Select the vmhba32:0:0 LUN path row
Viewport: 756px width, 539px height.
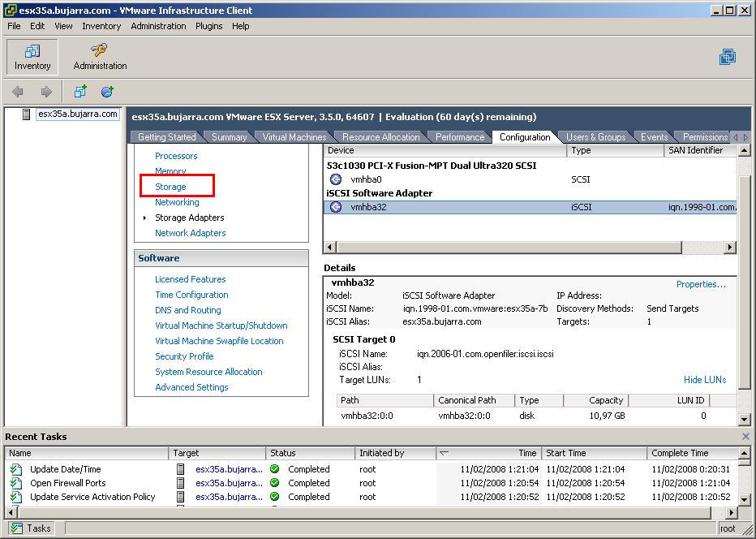pos(536,416)
